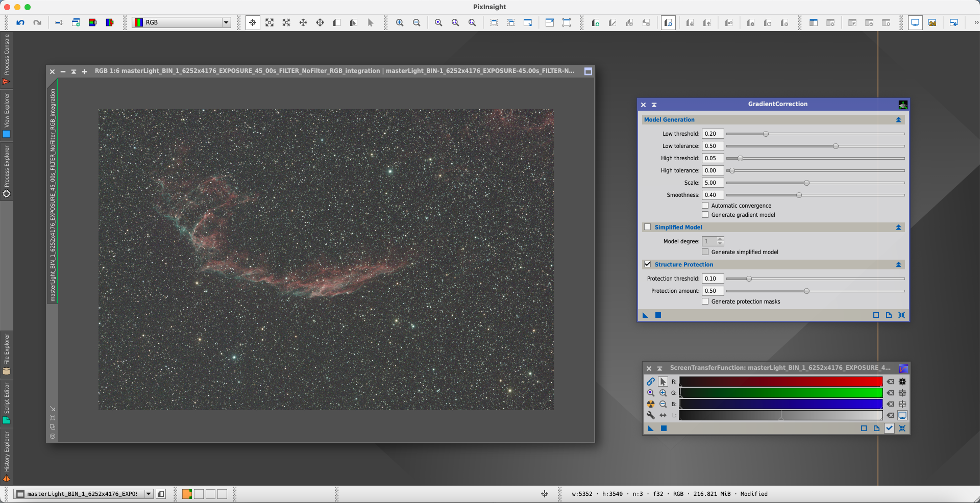Enable Generate protection masks checkbox
Image resolution: width=980 pixels, height=503 pixels.
(x=705, y=301)
